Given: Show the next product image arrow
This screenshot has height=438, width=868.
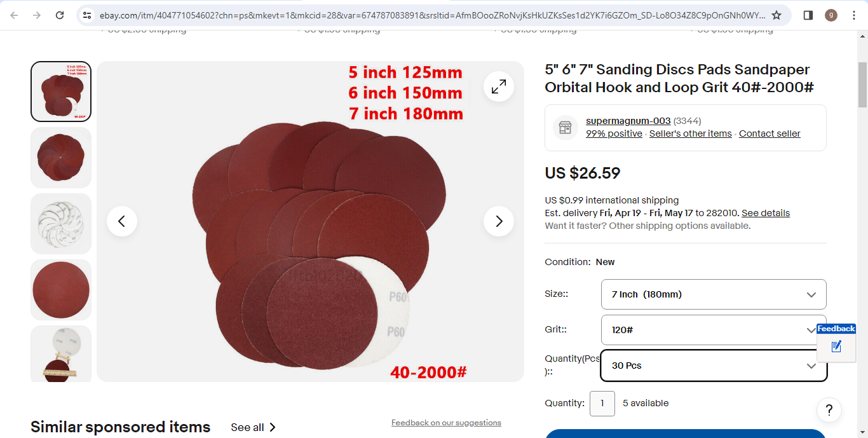Looking at the screenshot, I should coord(499,221).
